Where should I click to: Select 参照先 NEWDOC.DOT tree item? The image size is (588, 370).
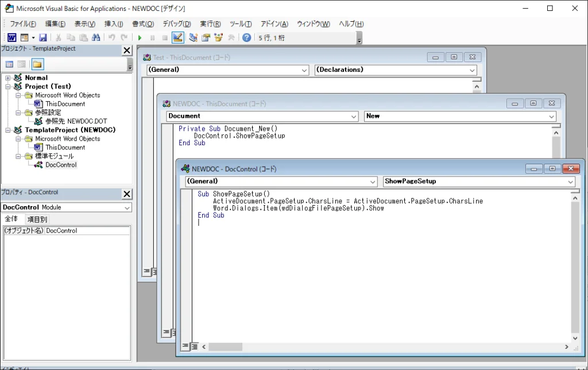(x=76, y=121)
